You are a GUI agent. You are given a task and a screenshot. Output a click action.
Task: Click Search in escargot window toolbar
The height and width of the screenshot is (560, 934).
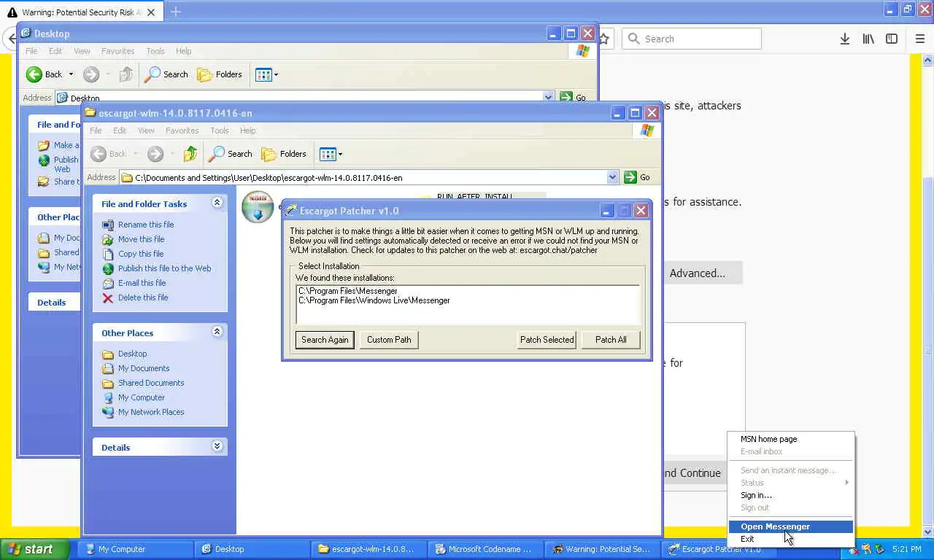231,154
